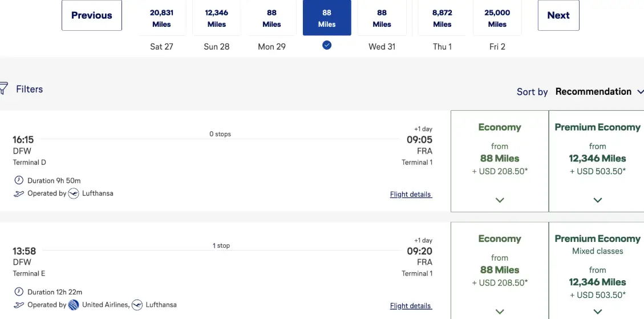Click the Next dates button
644x319 pixels.
coord(558,15)
